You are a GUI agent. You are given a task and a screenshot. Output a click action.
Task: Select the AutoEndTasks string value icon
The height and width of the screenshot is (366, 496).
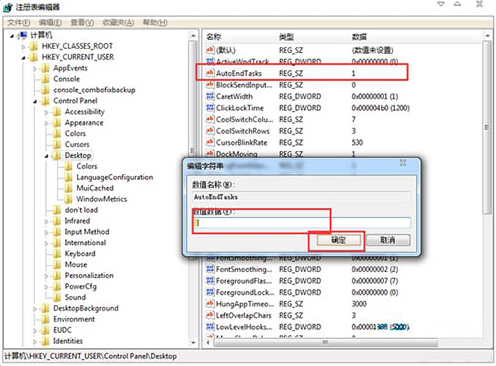(210, 73)
